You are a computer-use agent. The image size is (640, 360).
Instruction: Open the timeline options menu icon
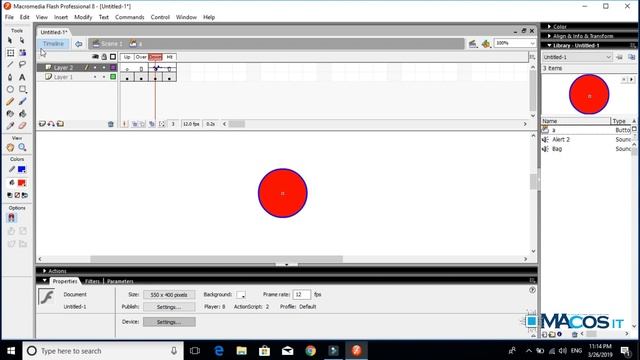coord(532,57)
